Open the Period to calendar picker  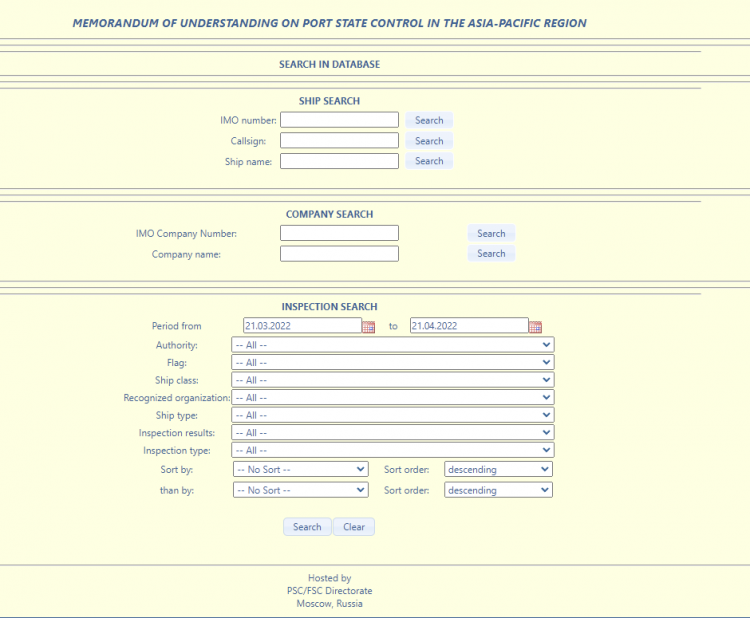(x=535, y=327)
